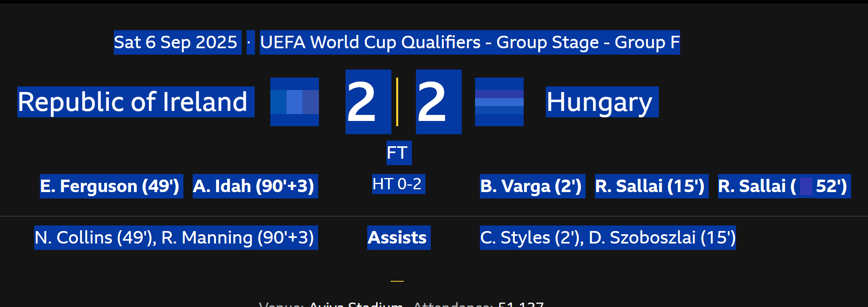The height and width of the screenshot is (307, 868).
Task: Select the HT 0-2 half-time score
Action: click(x=398, y=184)
